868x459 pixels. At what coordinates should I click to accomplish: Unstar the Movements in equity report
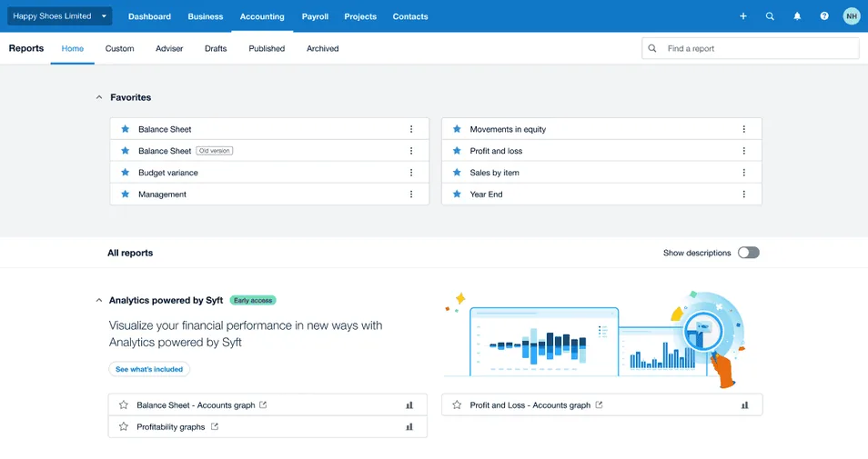point(457,129)
